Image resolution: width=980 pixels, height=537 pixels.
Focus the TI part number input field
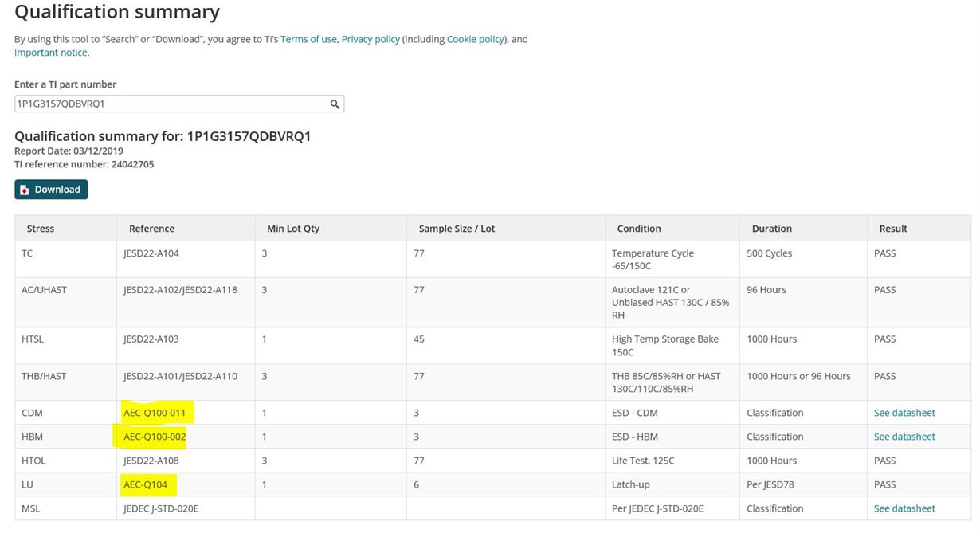pos(171,104)
